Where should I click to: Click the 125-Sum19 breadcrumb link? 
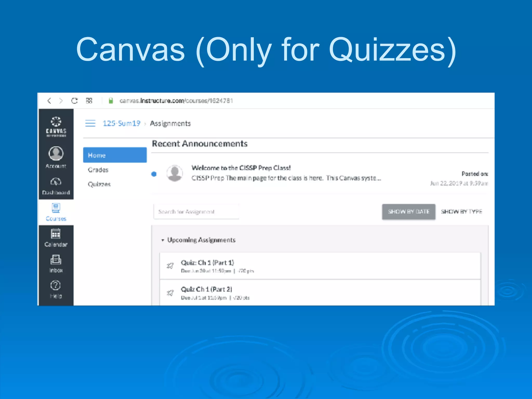tap(122, 123)
